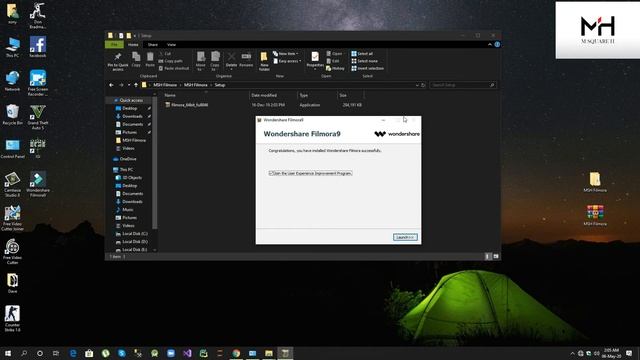Image resolution: width=640 pixels, height=360 pixels.
Task: Select Quick access in the navigation pane
Action: coord(131,100)
